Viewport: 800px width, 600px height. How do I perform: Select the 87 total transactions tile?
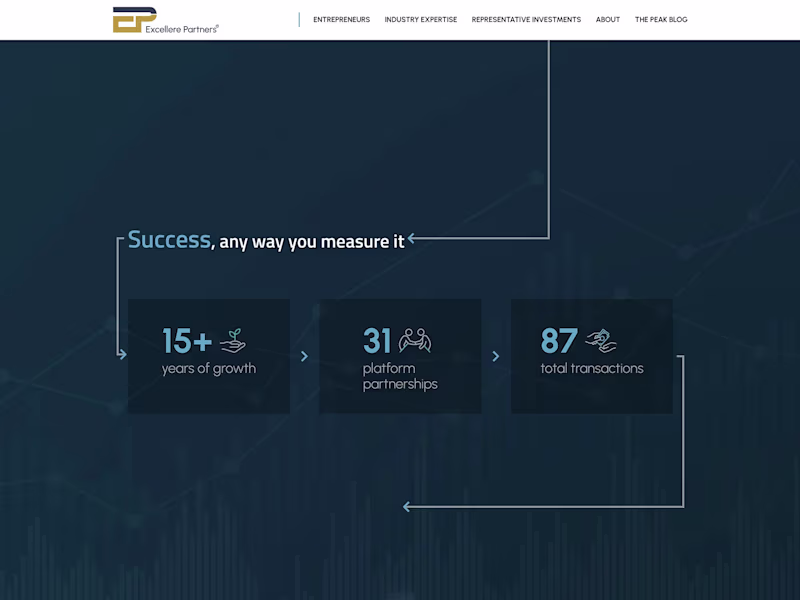pos(591,356)
